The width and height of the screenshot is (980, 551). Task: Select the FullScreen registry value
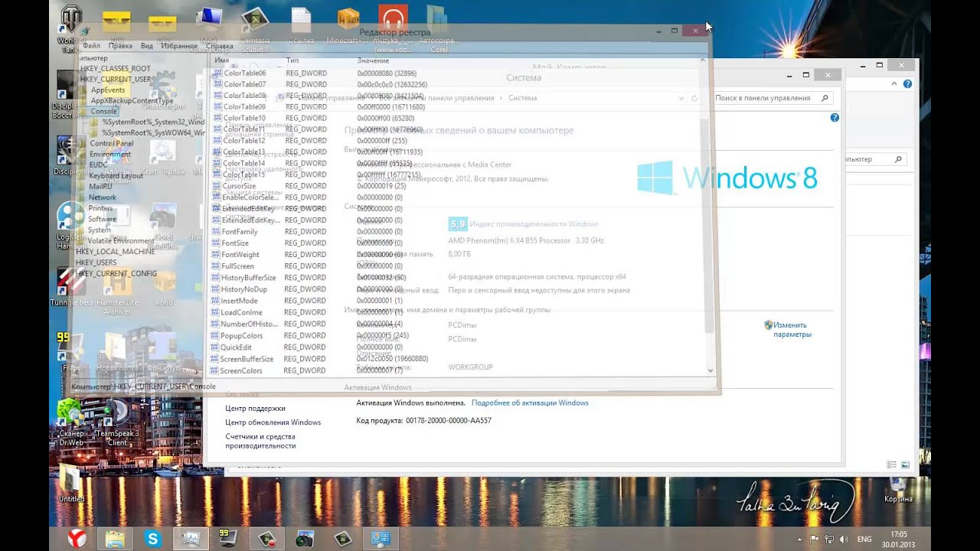[x=237, y=266]
